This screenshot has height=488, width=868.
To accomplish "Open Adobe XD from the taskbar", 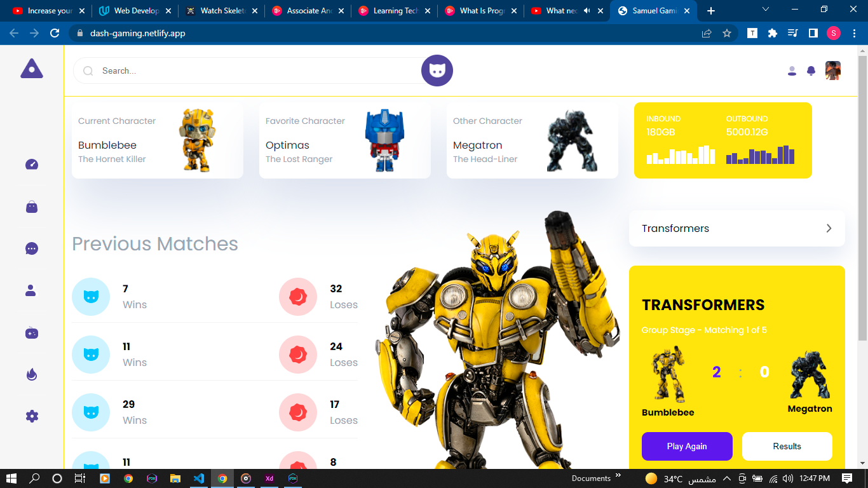I will pyautogui.click(x=269, y=478).
